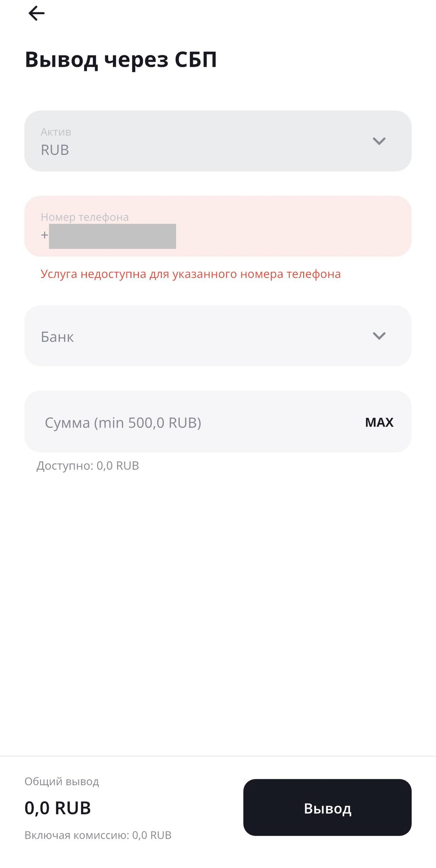Click the bold 0,0 RUB total amount

point(58,808)
